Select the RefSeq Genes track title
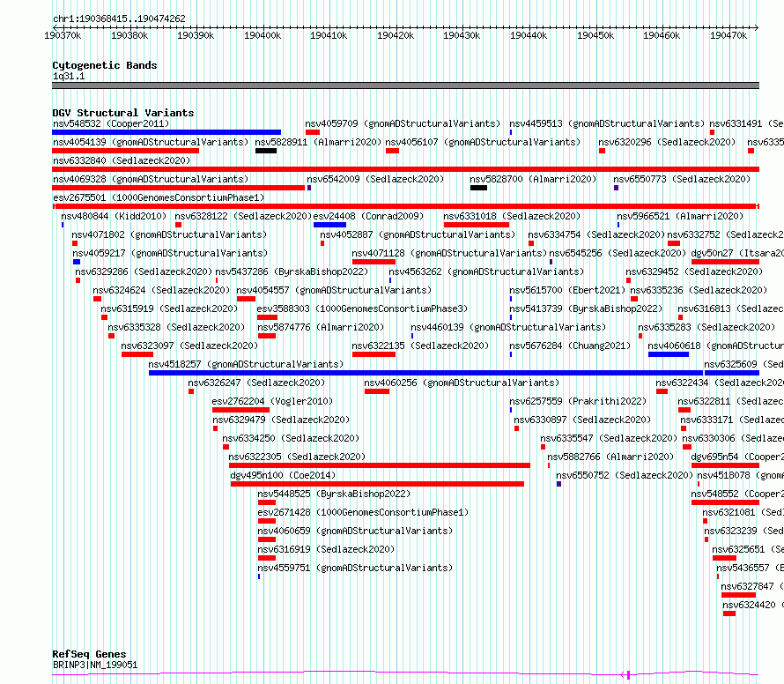784x684 pixels. tap(89, 655)
